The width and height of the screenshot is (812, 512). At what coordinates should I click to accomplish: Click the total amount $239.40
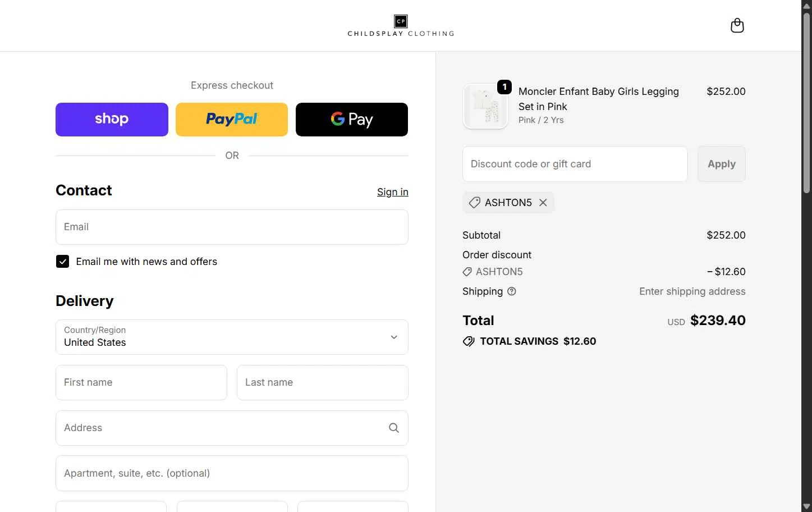[718, 321]
